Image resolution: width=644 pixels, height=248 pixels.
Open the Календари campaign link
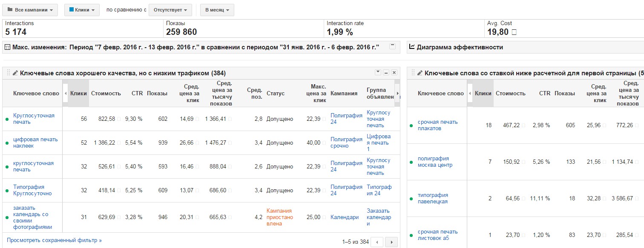click(x=345, y=217)
